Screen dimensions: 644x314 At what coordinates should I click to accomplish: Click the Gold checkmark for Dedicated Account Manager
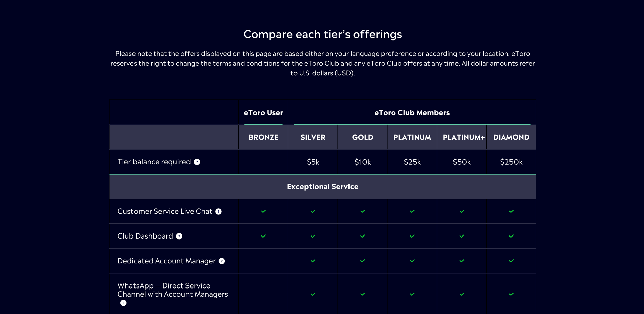pos(363,261)
